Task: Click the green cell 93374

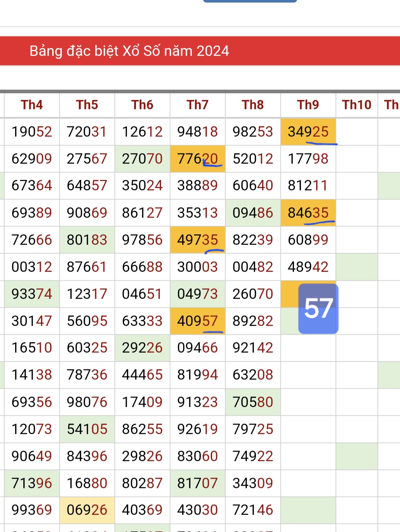Action: (31, 294)
